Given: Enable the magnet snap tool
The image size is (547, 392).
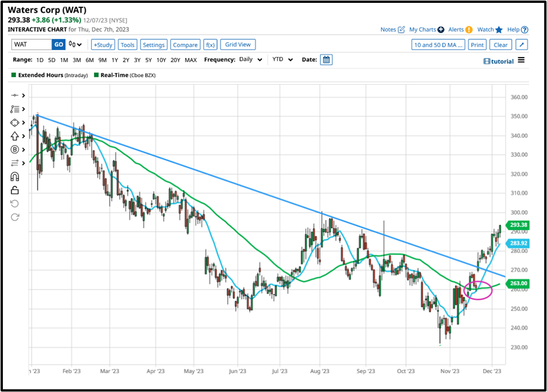Looking at the screenshot, I should click(x=14, y=176).
